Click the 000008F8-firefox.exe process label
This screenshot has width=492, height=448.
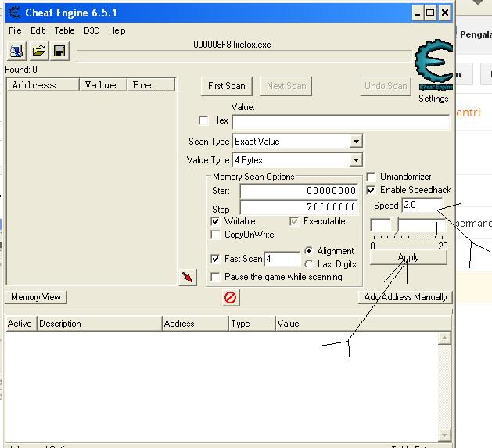pos(232,45)
